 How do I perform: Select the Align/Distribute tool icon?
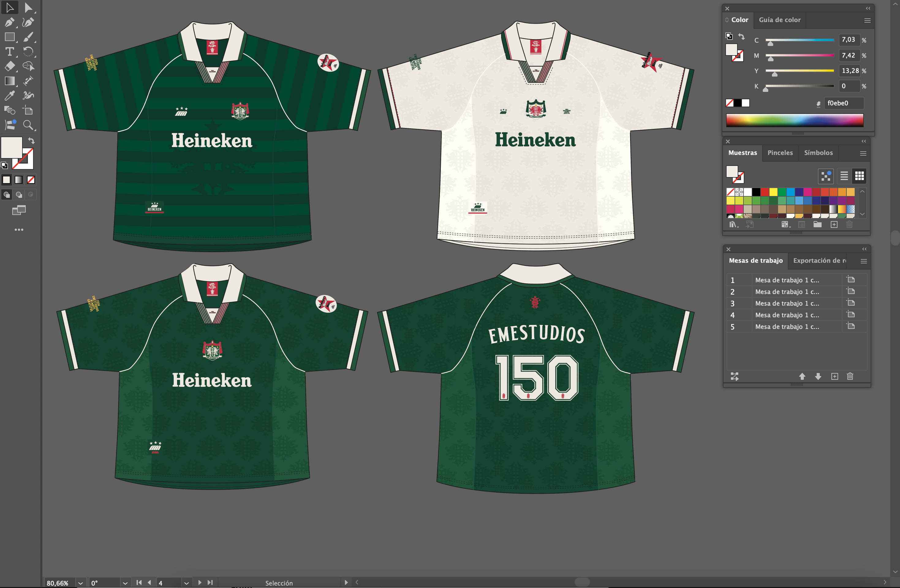point(10,125)
